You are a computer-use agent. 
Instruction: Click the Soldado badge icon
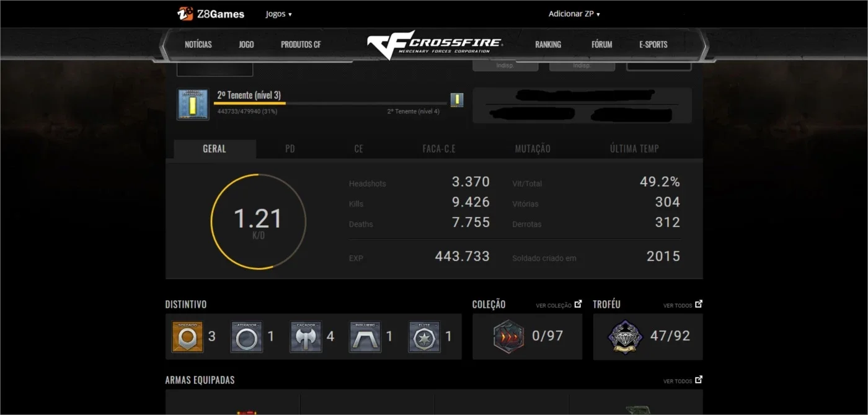pos(187,337)
